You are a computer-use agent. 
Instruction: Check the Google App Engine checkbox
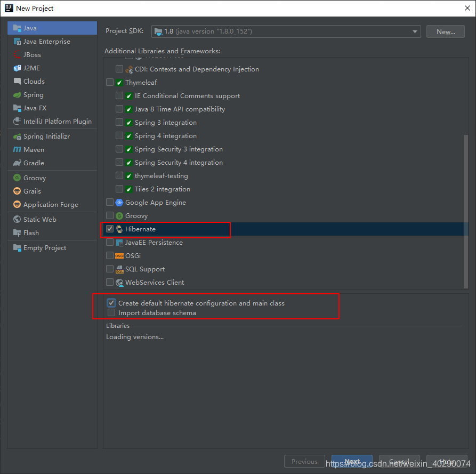coord(110,202)
